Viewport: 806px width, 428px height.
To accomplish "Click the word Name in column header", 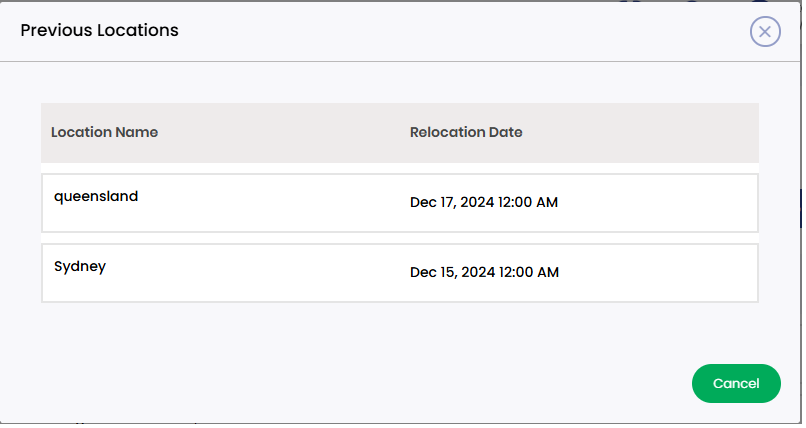I will 137,133.
